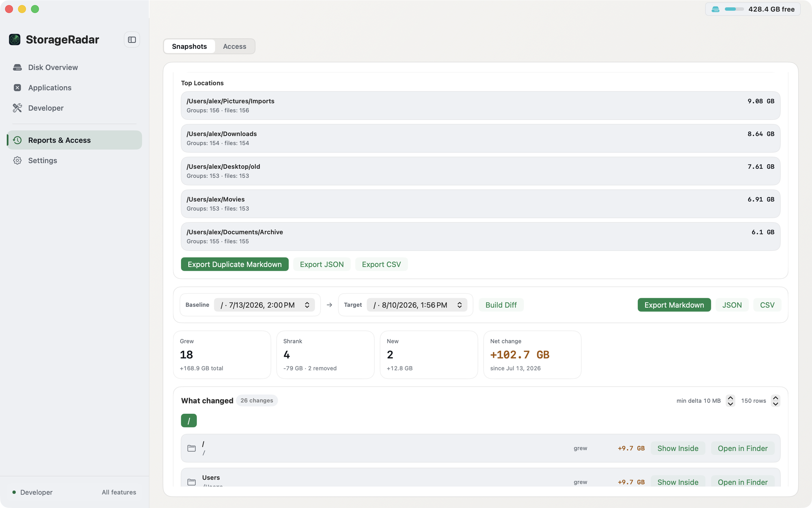Click the StorageRadar app logo
The height and width of the screenshot is (508, 812).
[15, 39]
